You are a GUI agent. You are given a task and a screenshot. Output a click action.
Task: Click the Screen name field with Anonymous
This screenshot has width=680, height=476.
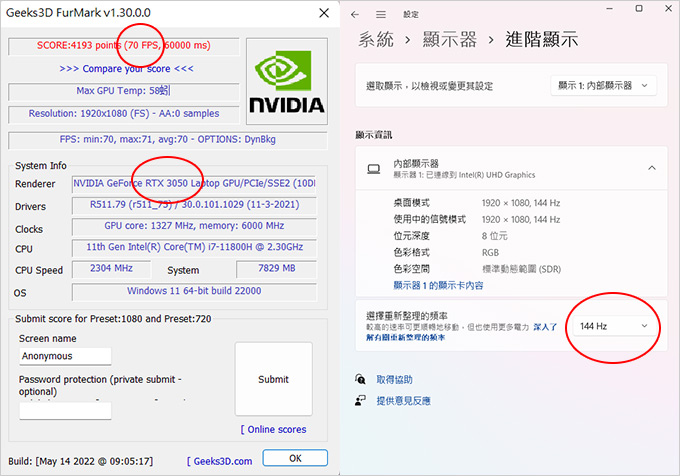point(65,356)
